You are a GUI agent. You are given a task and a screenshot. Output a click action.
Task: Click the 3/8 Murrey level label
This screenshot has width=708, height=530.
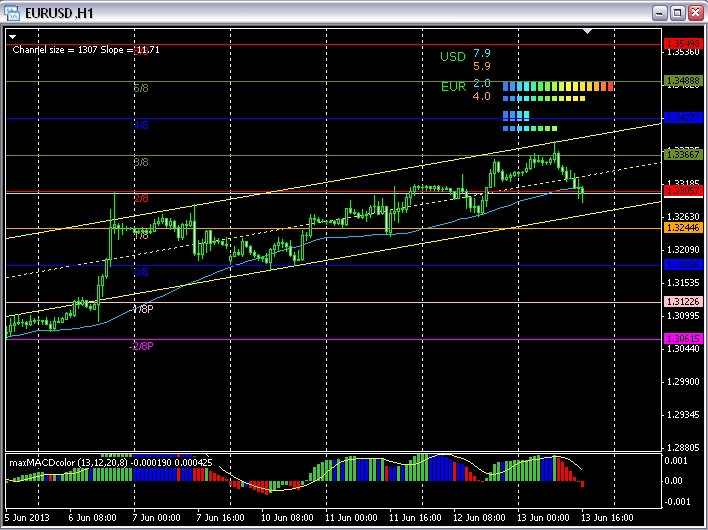(x=141, y=162)
